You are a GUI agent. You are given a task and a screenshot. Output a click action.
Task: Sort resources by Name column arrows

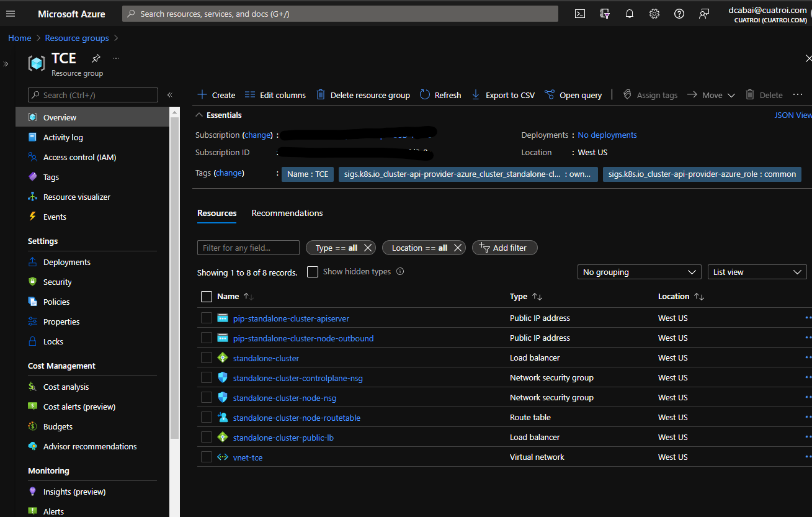(x=249, y=297)
